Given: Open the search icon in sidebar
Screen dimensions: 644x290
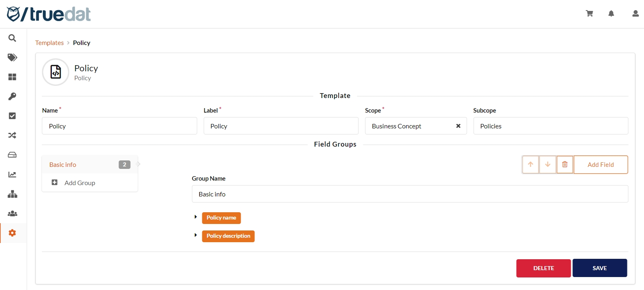Looking at the screenshot, I should coord(12,38).
